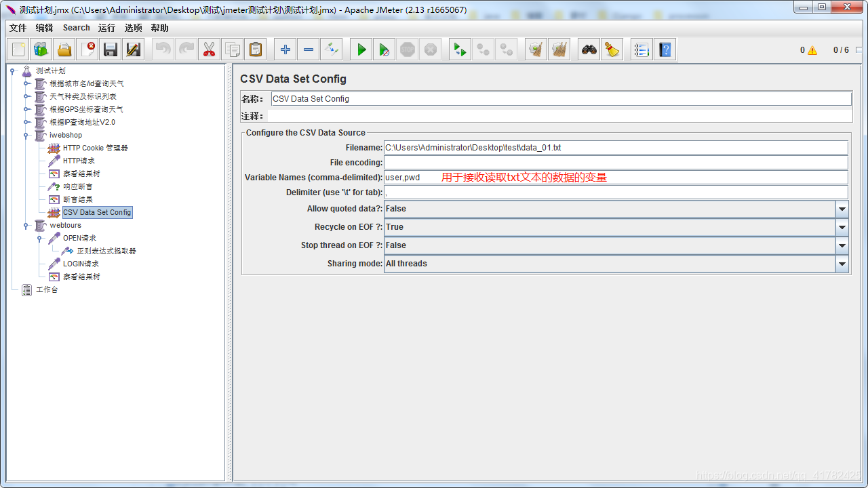Click the Expand All plus icon
868x488 pixels.
click(x=285, y=49)
